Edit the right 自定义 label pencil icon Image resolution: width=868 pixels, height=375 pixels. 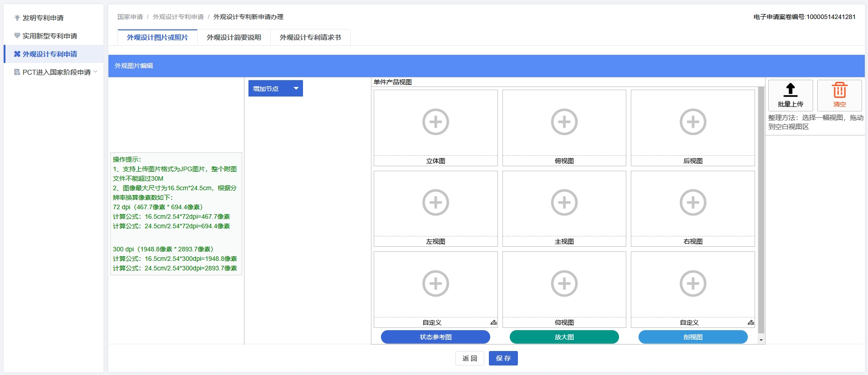tap(751, 322)
